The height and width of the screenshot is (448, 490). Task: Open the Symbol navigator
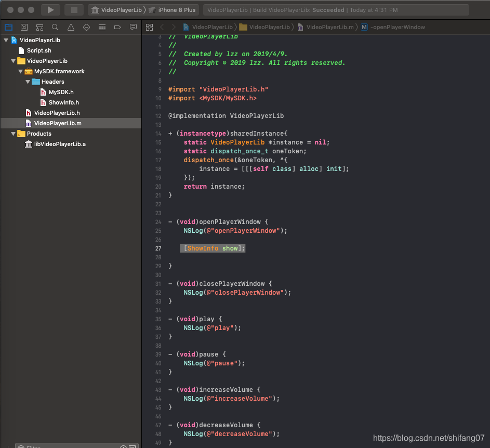(39, 27)
